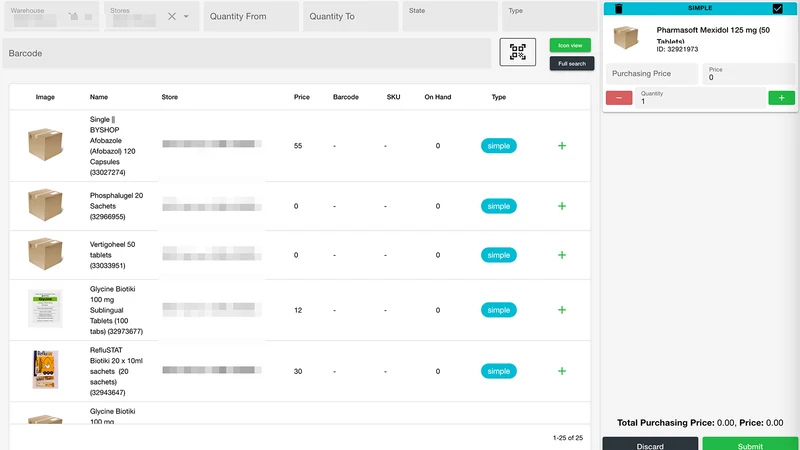Clear the Stores selection with X

tap(172, 16)
